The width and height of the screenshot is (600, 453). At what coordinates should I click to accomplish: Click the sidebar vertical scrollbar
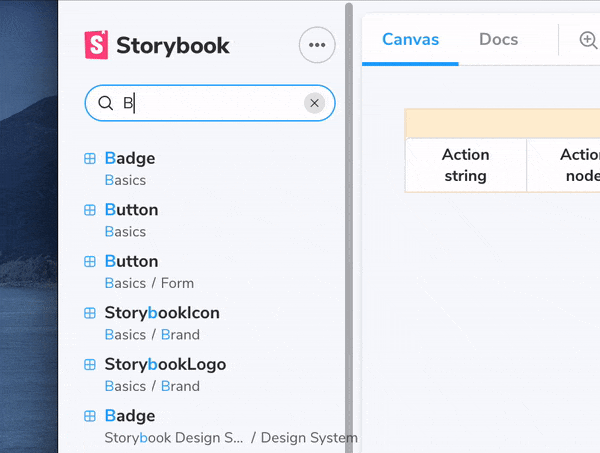349,200
